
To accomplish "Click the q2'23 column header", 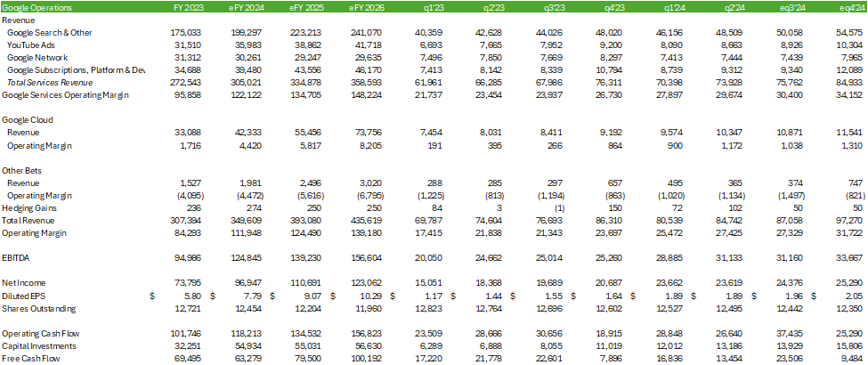I will pyautogui.click(x=492, y=8).
